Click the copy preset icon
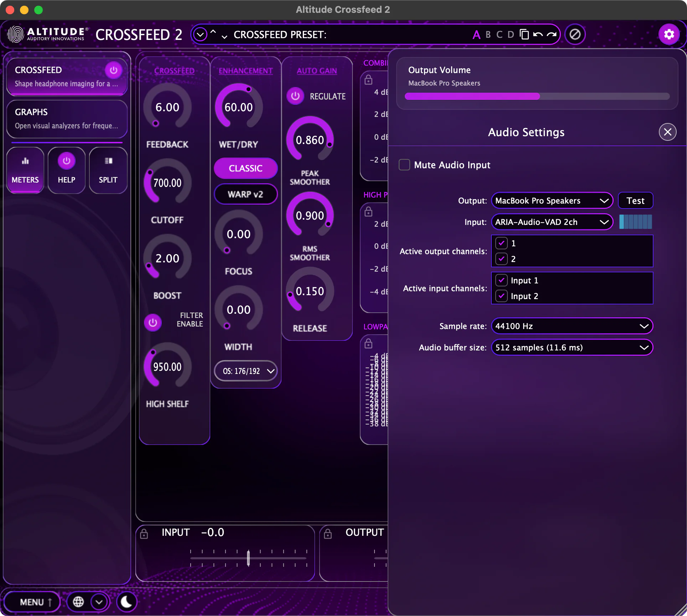 point(524,35)
